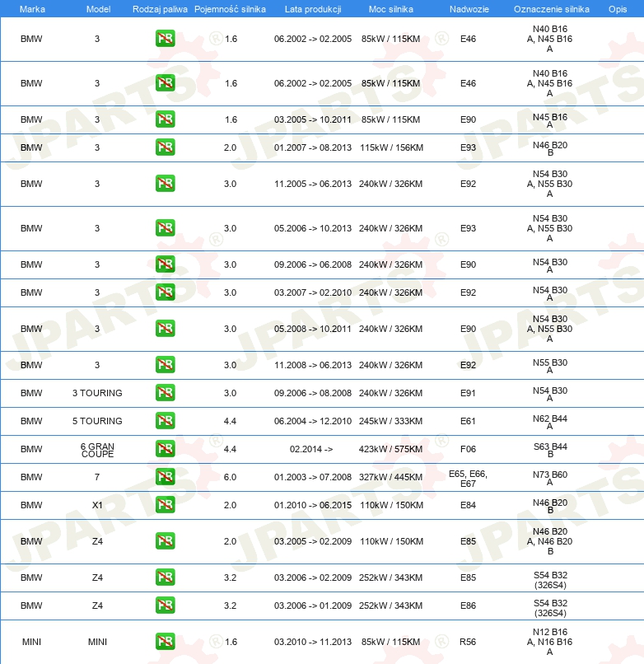Viewport: 644px width, 664px height.
Task: Click the Marka column header
Action: (32, 9)
